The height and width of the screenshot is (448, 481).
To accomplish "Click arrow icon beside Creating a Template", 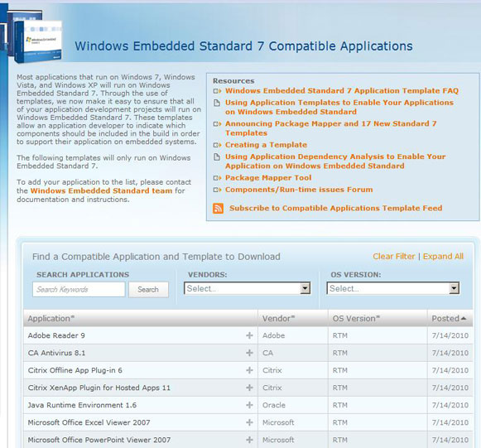I will coord(217,145).
